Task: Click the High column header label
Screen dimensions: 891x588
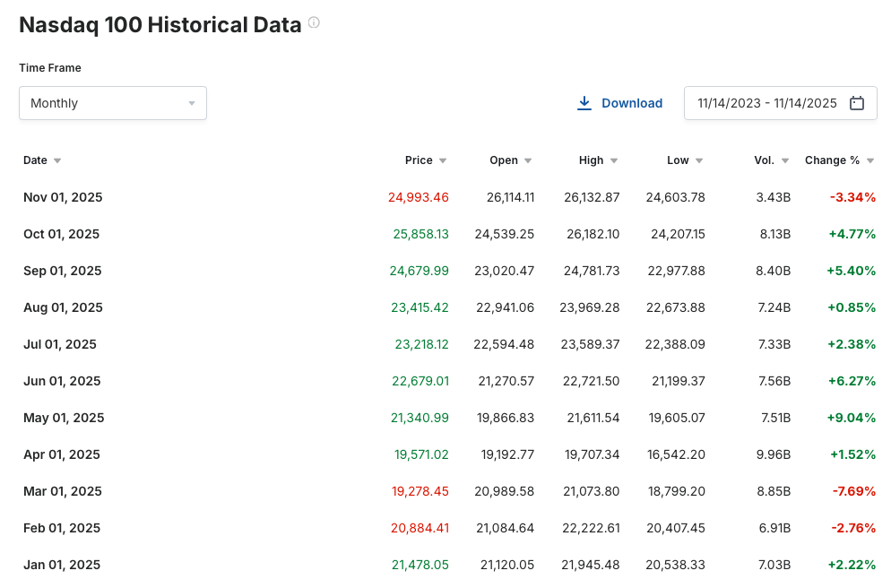Action: tap(591, 160)
